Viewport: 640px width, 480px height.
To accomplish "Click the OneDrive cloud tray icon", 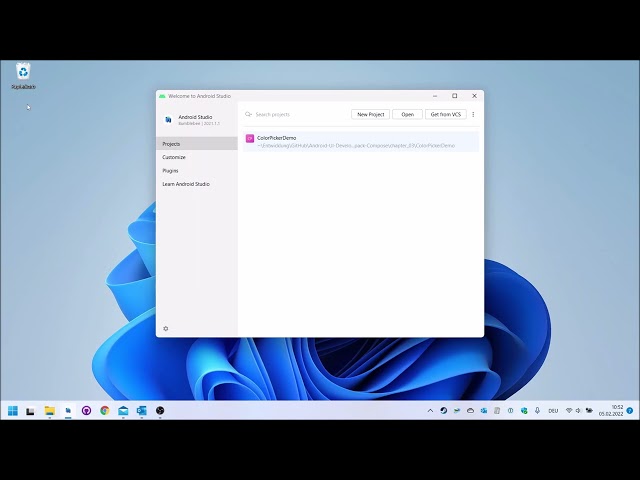I will (x=470, y=411).
